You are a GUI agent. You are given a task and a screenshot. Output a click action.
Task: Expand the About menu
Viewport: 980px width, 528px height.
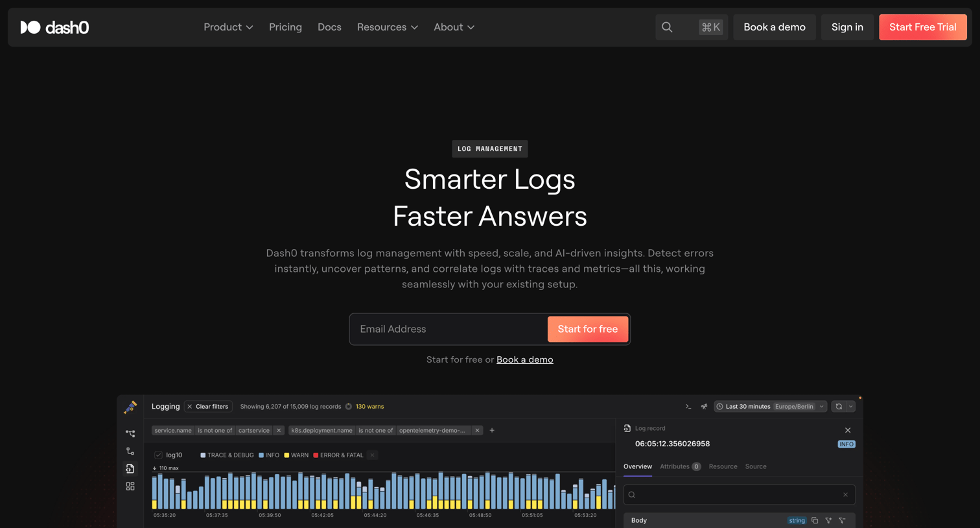click(454, 27)
